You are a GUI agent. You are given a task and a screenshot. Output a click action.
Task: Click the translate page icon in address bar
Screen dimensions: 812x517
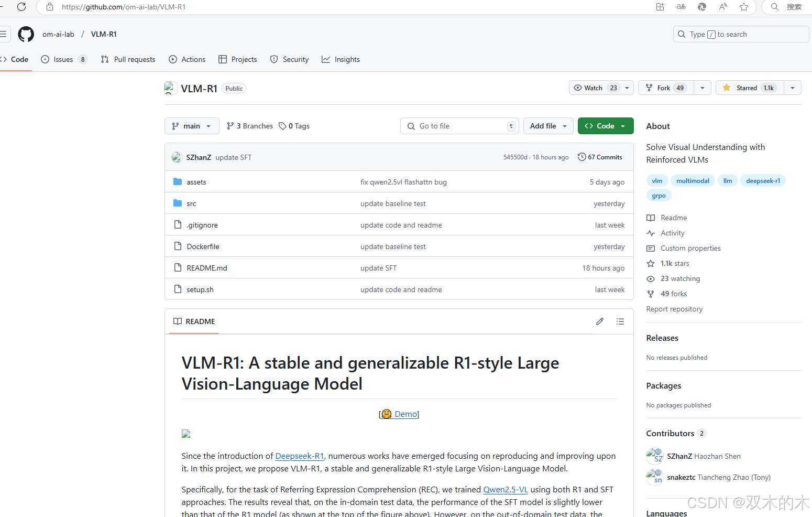pos(681,7)
